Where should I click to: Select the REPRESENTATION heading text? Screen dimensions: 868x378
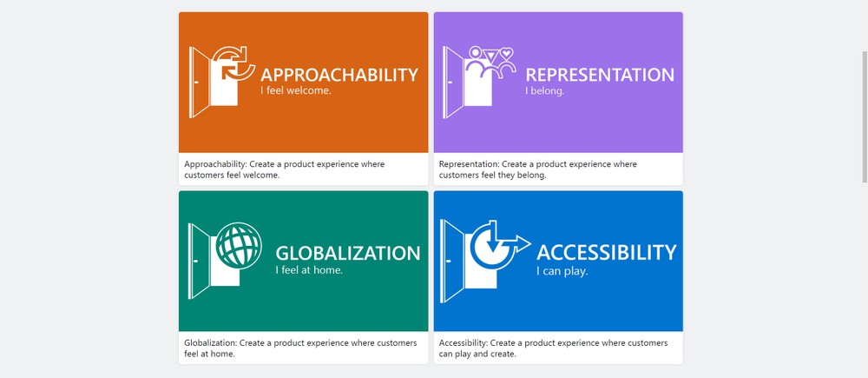pos(600,75)
